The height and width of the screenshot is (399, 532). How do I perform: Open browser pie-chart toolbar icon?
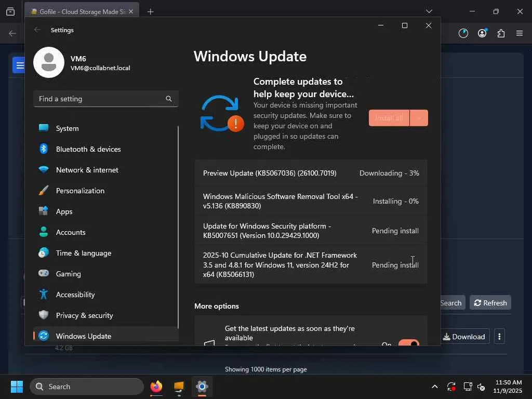[x=463, y=33]
